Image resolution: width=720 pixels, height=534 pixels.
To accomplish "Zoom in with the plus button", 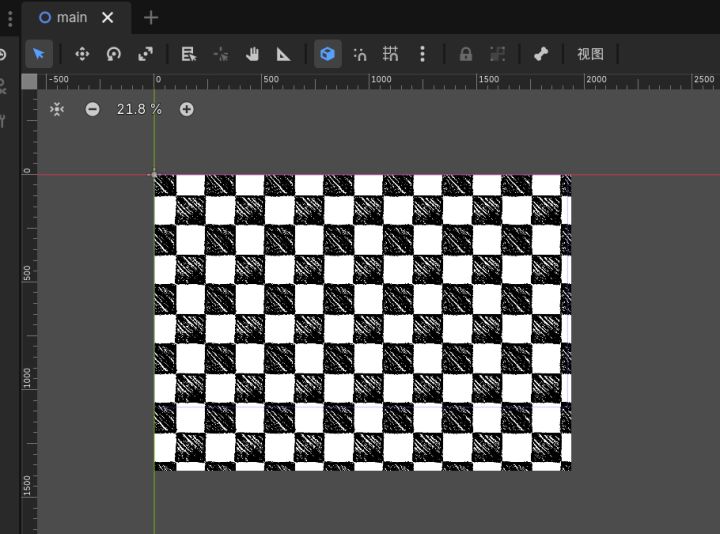I will [186, 109].
